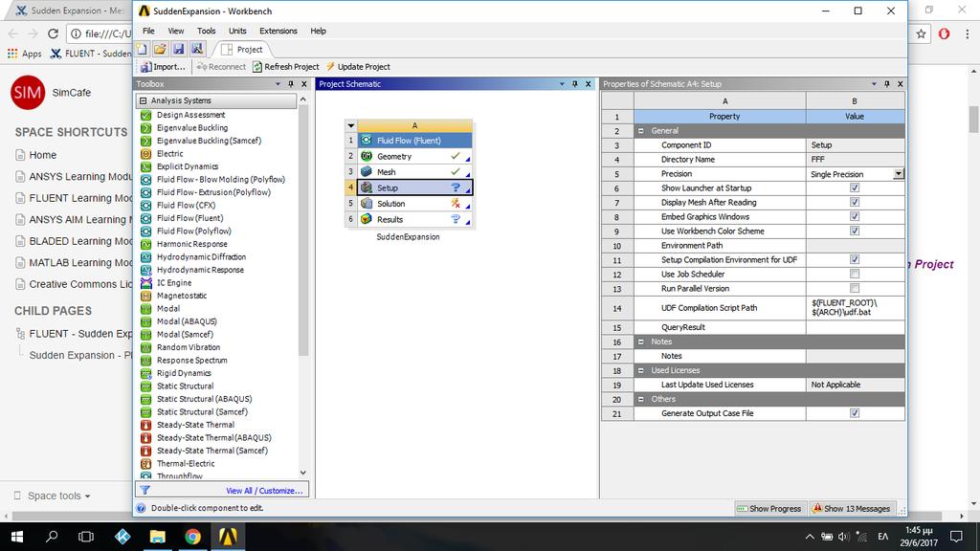Viewport: 980px width, 551px height.
Task: Collapse the Used Licenses section
Action: coord(640,370)
